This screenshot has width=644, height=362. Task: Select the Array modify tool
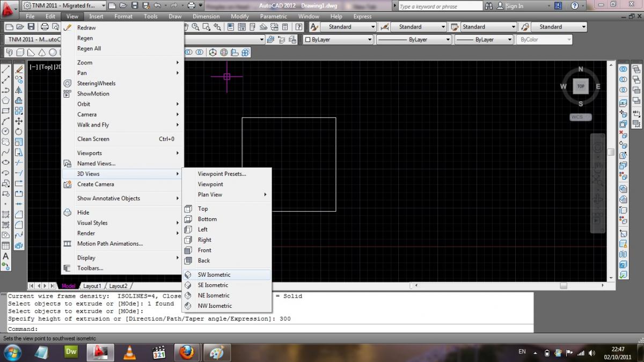(19, 111)
